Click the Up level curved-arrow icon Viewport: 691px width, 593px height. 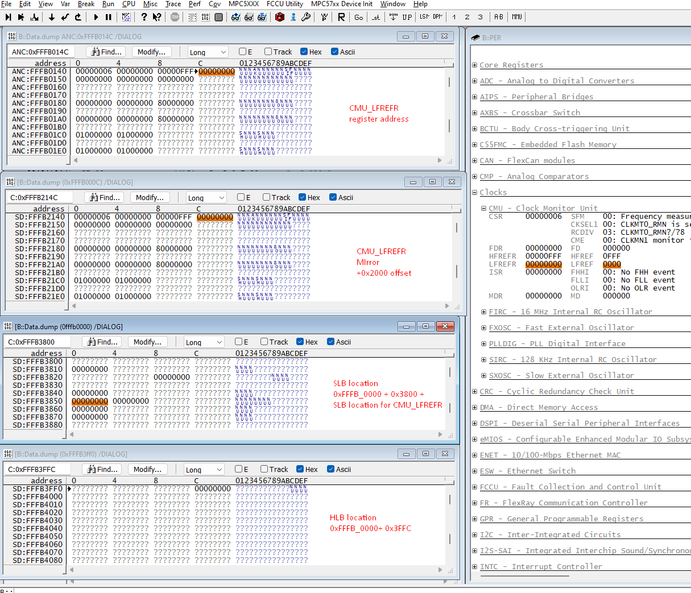[78, 17]
